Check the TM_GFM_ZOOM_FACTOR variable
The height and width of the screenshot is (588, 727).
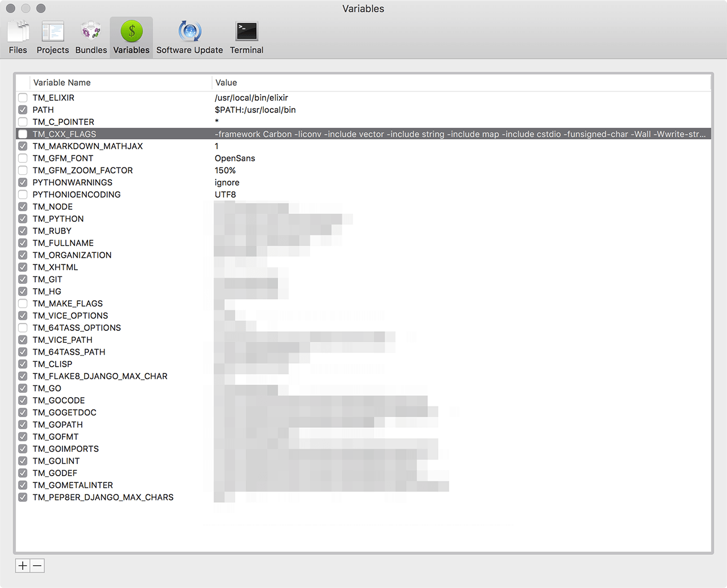point(23,170)
